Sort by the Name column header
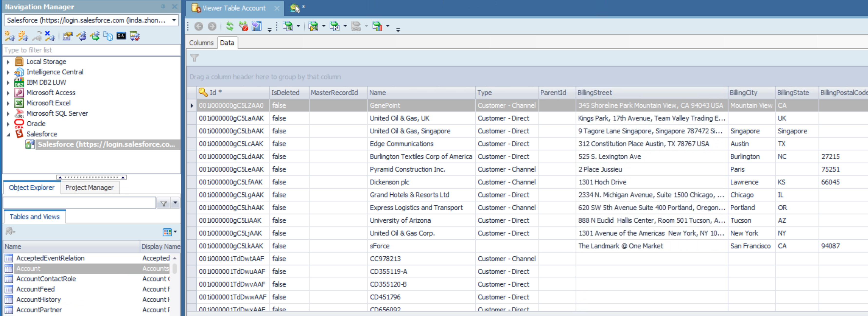The width and height of the screenshot is (868, 316). click(421, 92)
